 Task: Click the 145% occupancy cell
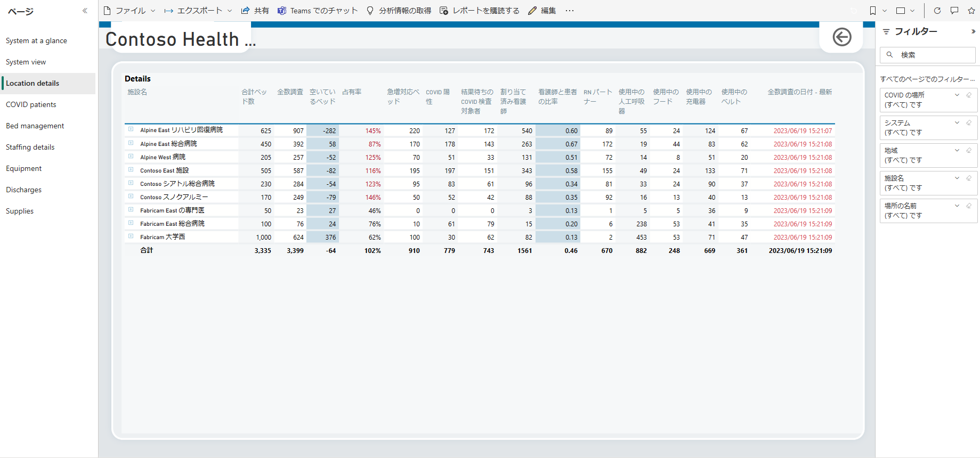pos(373,130)
